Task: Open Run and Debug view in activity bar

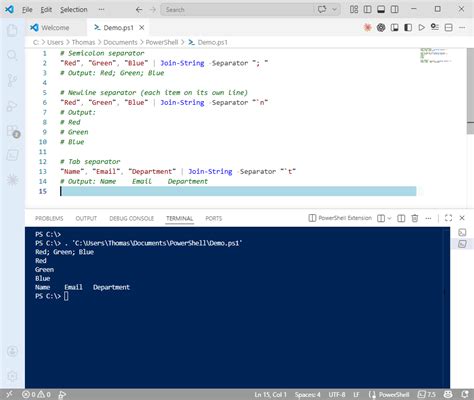Action: (x=12, y=106)
